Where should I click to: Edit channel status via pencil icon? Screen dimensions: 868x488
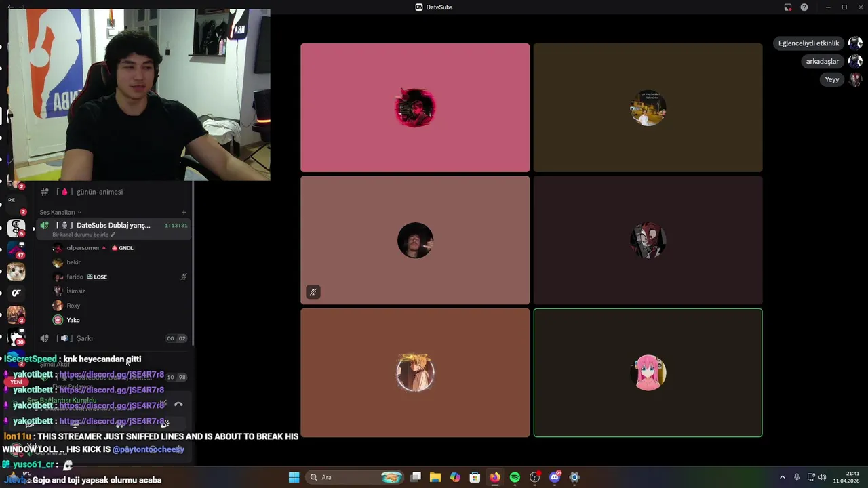tap(113, 235)
